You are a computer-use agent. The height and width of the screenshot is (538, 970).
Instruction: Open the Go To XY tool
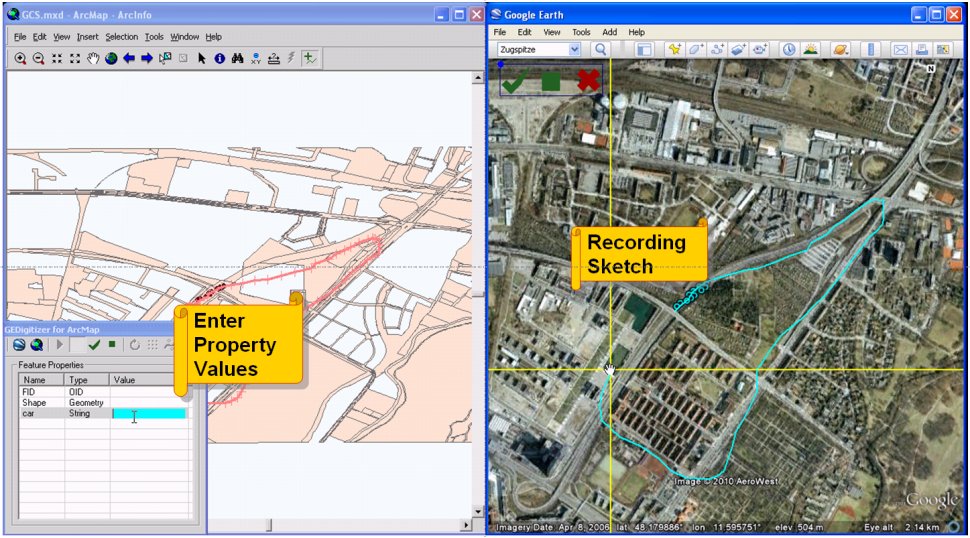(255, 58)
